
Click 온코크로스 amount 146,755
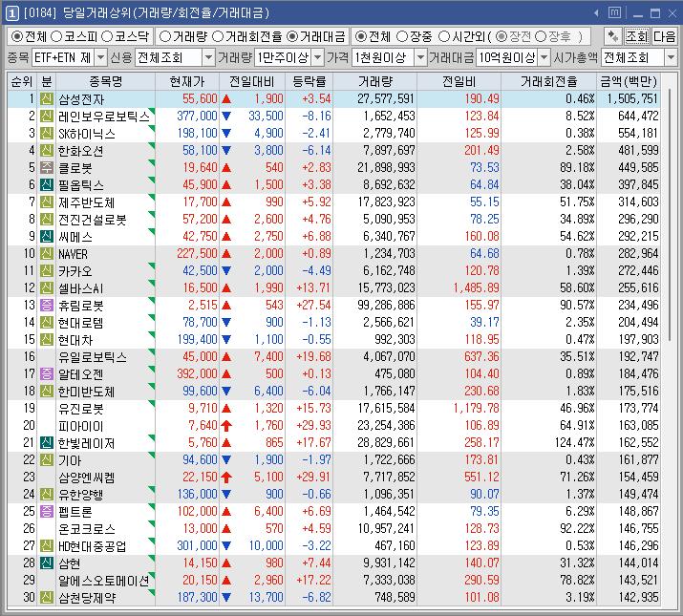tap(638, 528)
